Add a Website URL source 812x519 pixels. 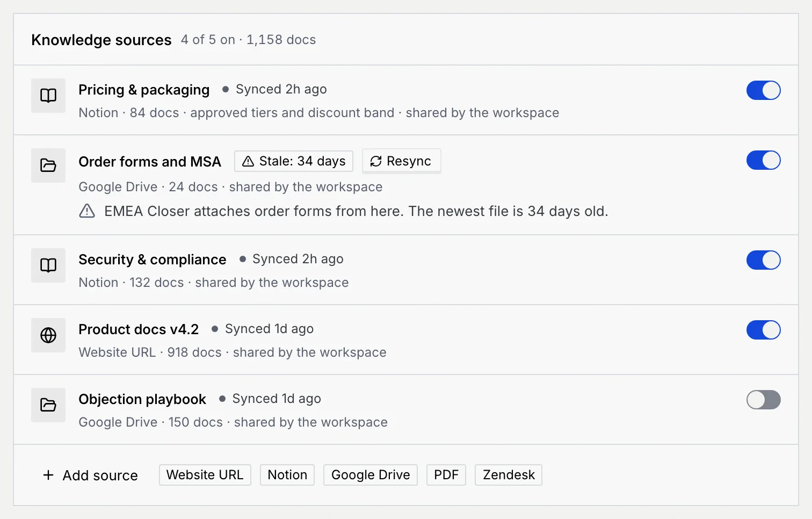pyautogui.click(x=205, y=475)
